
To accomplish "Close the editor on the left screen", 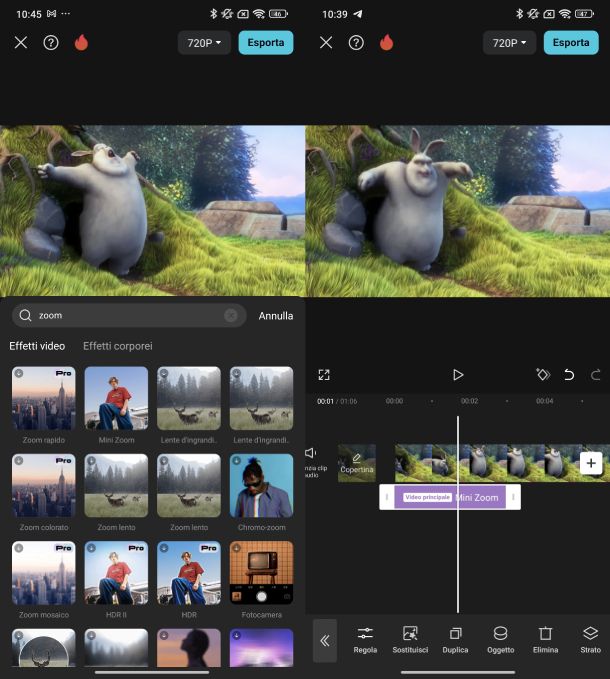I will [x=21, y=42].
